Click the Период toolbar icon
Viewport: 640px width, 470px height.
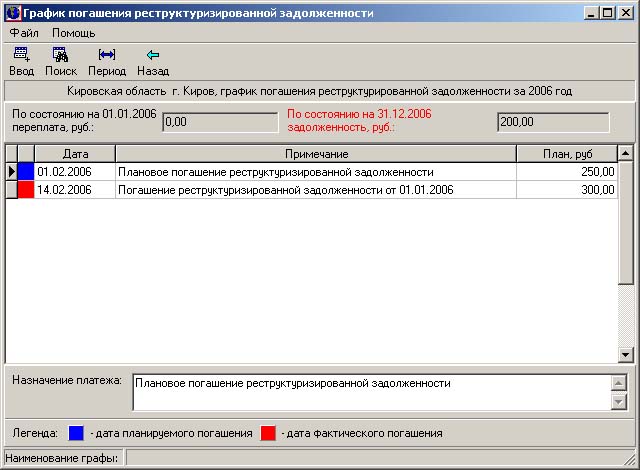[x=107, y=55]
